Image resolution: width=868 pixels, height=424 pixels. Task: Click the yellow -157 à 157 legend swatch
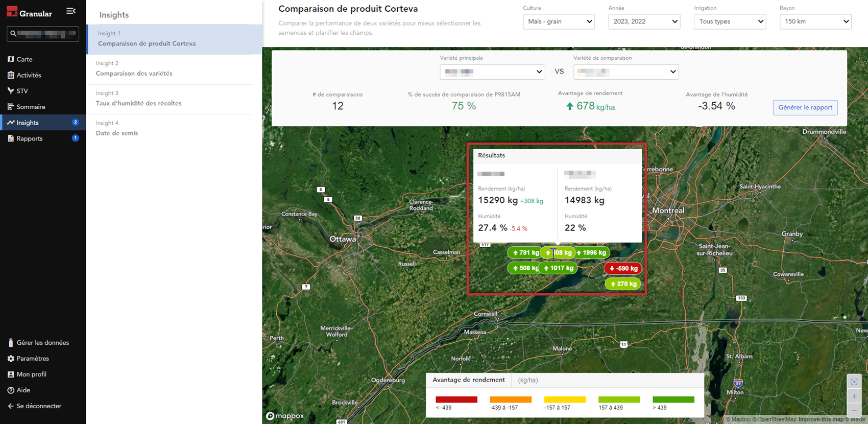pos(565,399)
